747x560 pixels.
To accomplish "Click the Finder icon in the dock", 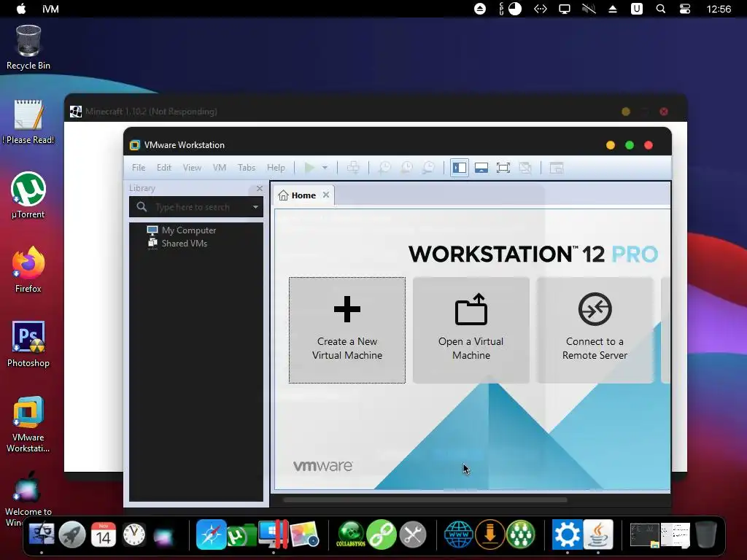I will [42, 534].
